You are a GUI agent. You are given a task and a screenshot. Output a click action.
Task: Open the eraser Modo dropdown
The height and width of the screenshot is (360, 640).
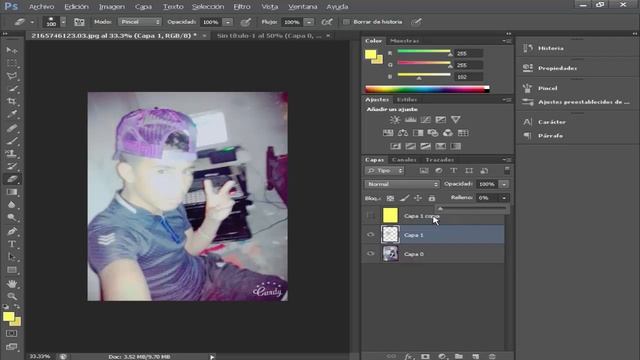tap(140, 22)
